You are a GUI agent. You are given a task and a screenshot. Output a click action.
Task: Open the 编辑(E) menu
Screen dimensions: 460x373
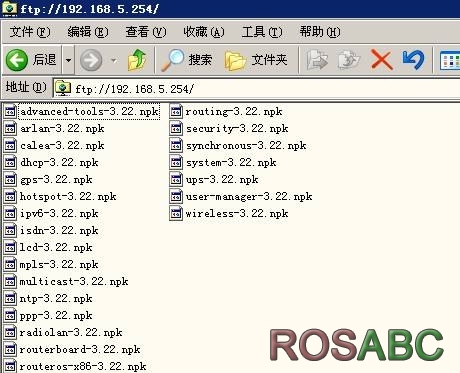(x=88, y=32)
